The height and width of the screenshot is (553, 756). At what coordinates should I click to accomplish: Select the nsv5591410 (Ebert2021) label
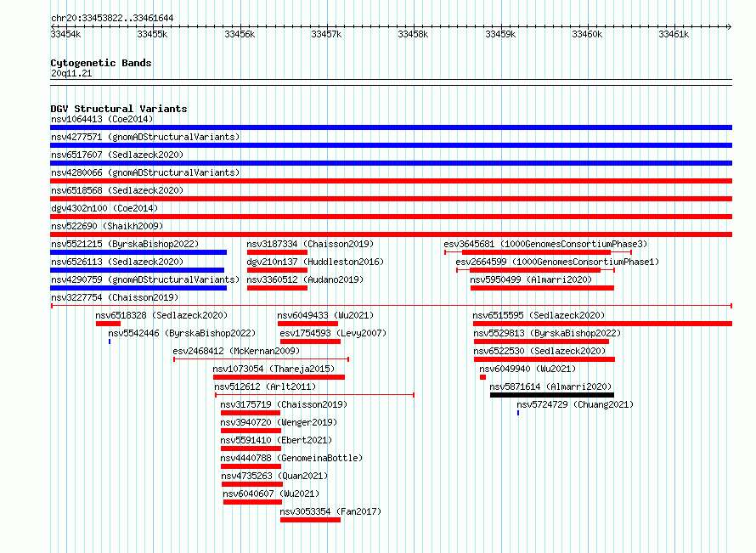276,440
